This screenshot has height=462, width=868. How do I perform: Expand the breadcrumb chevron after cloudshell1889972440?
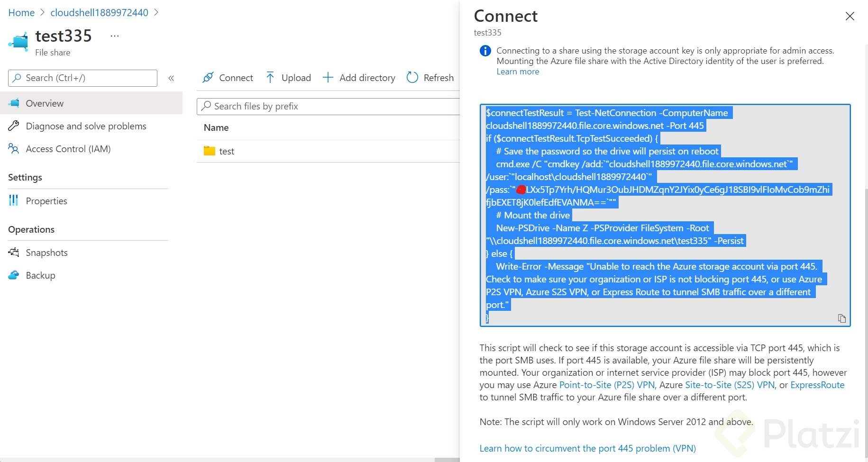[156, 12]
